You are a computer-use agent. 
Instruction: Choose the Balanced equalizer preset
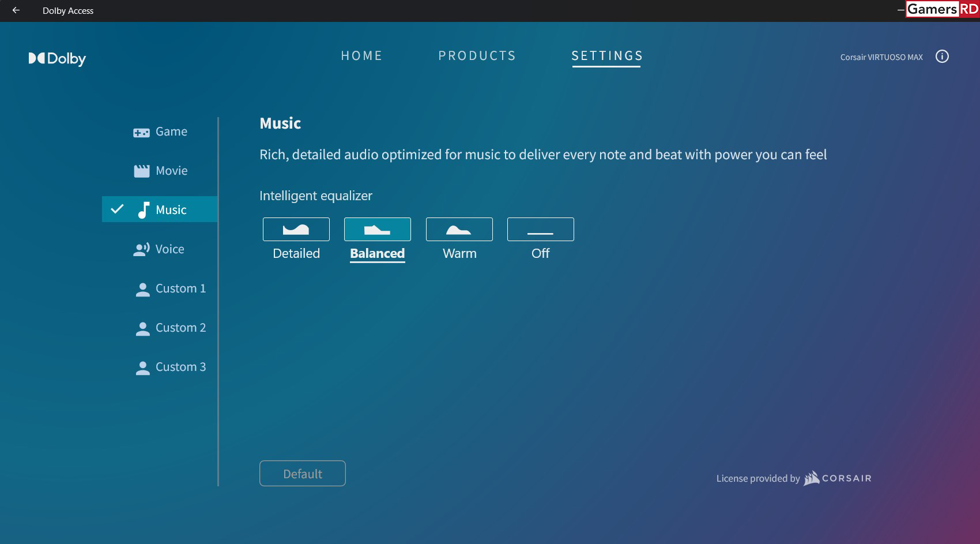(x=378, y=230)
